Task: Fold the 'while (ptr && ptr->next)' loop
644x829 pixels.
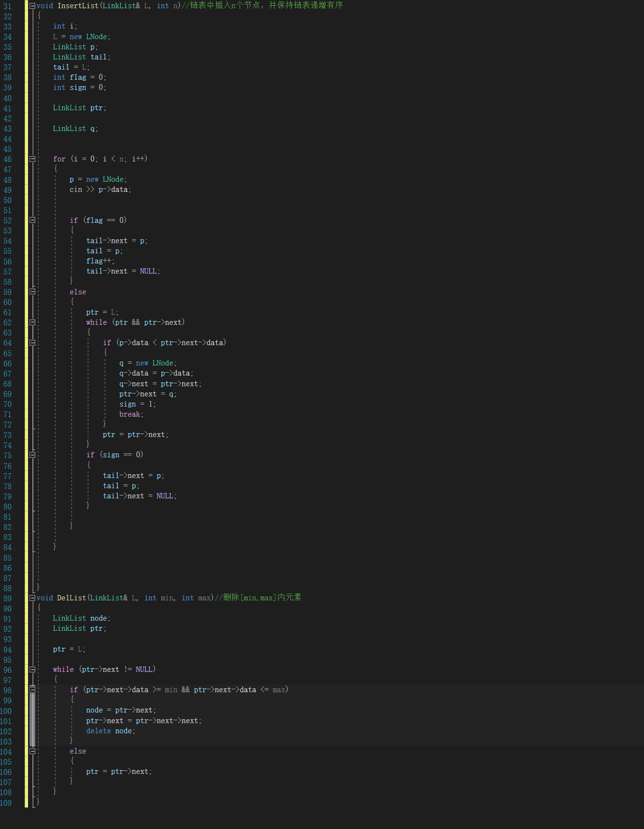Action: point(32,322)
